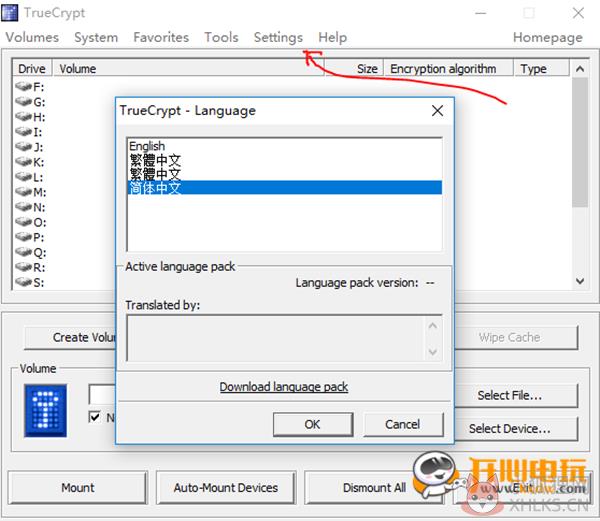Viewport: 600px width, 521px height.
Task: Sort by the Volume column header
Action: (x=189, y=68)
